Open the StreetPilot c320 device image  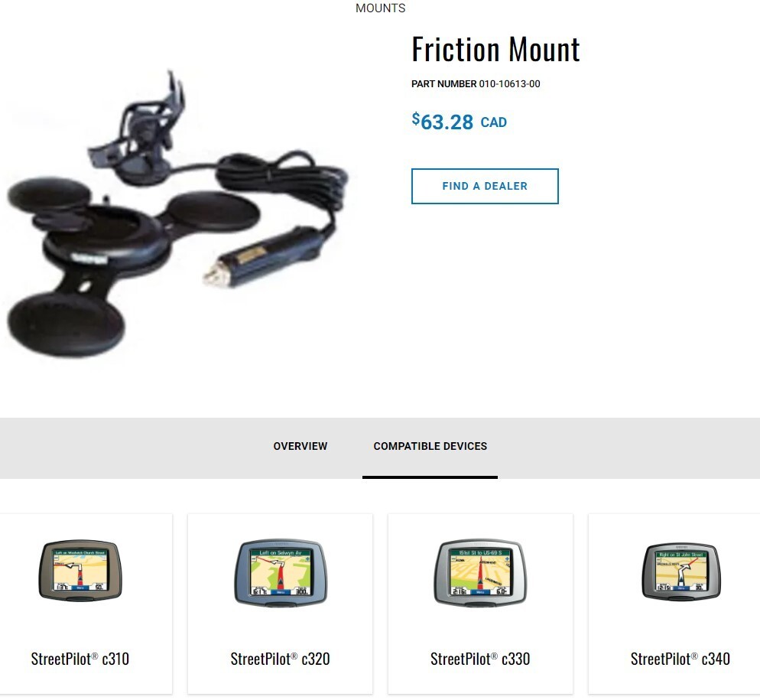click(280, 572)
